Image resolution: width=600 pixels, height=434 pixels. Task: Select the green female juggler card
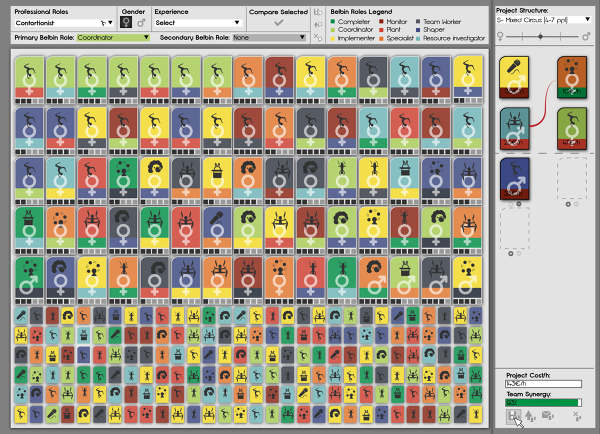click(x=123, y=181)
